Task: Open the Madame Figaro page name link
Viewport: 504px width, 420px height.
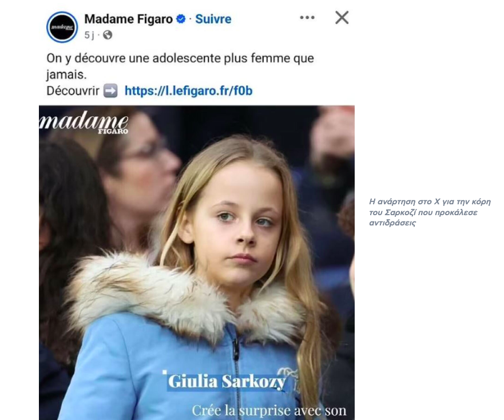Action: [129, 19]
